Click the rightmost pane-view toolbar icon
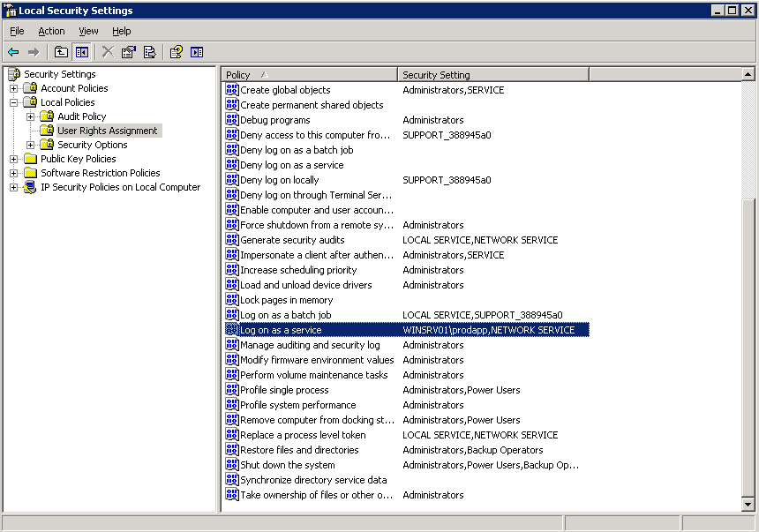 coord(197,52)
